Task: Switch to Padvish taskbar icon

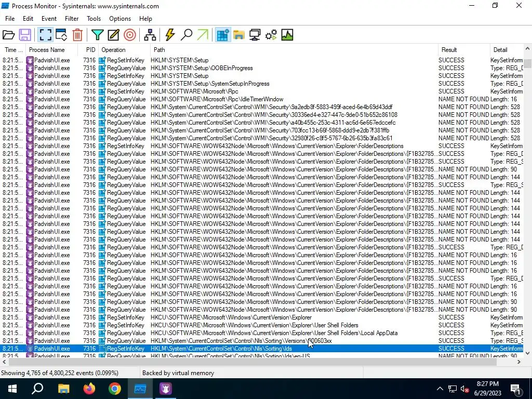Action: click(166, 389)
